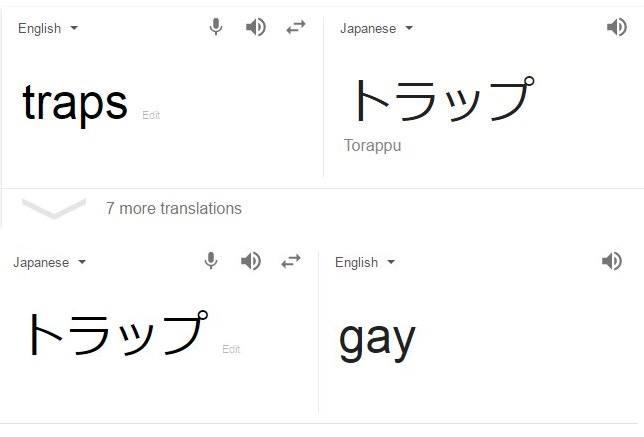Activate voice input for the Japanese source

click(211, 261)
